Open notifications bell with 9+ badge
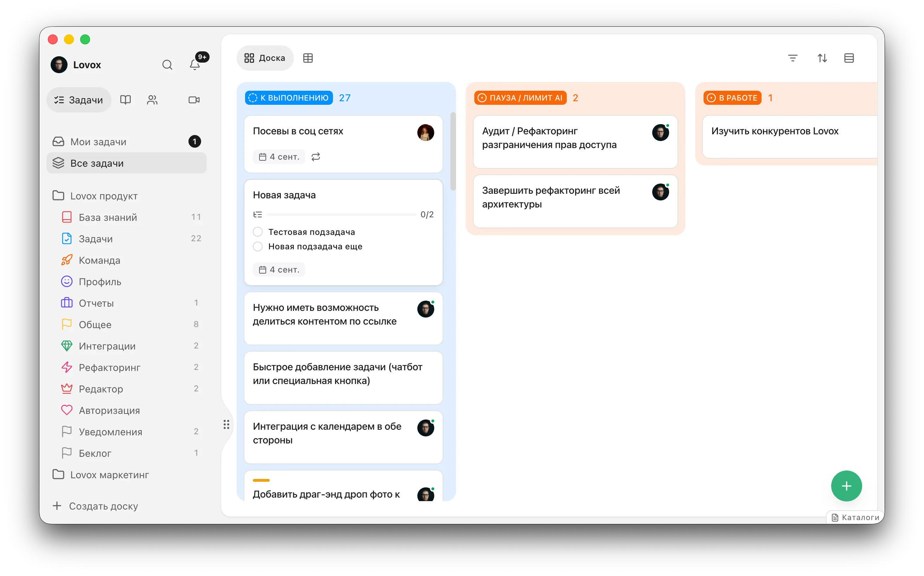This screenshot has width=924, height=576. (x=195, y=65)
